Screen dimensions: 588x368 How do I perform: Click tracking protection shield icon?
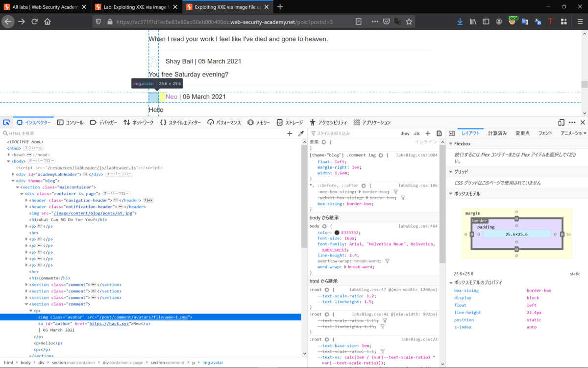point(98,22)
